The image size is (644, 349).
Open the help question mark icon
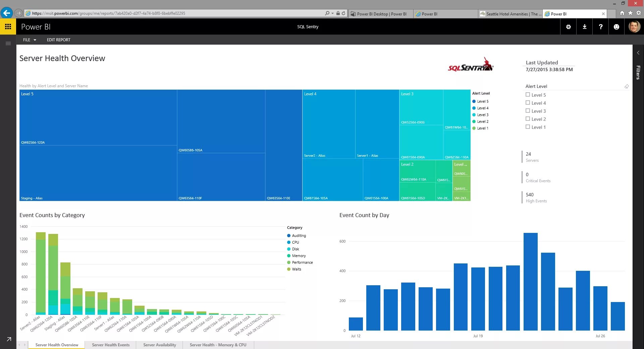tap(600, 27)
